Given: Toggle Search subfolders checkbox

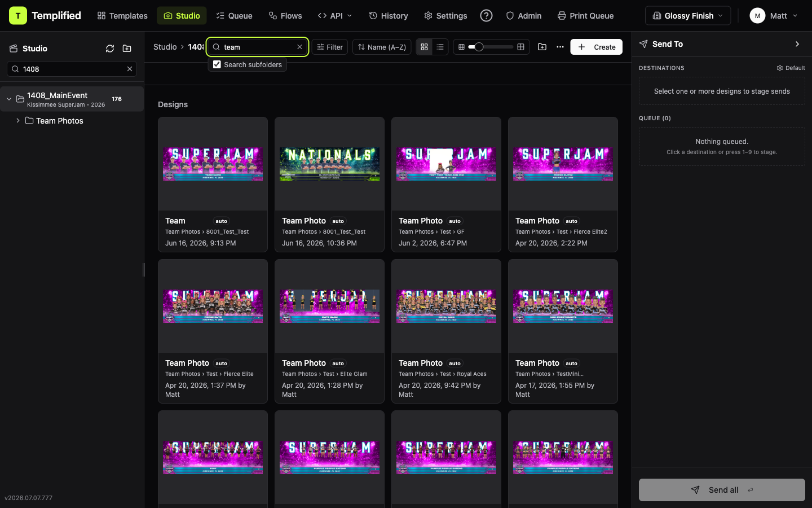Looking at the screenshot, I should pyautogui.click(x=217, y=64).
